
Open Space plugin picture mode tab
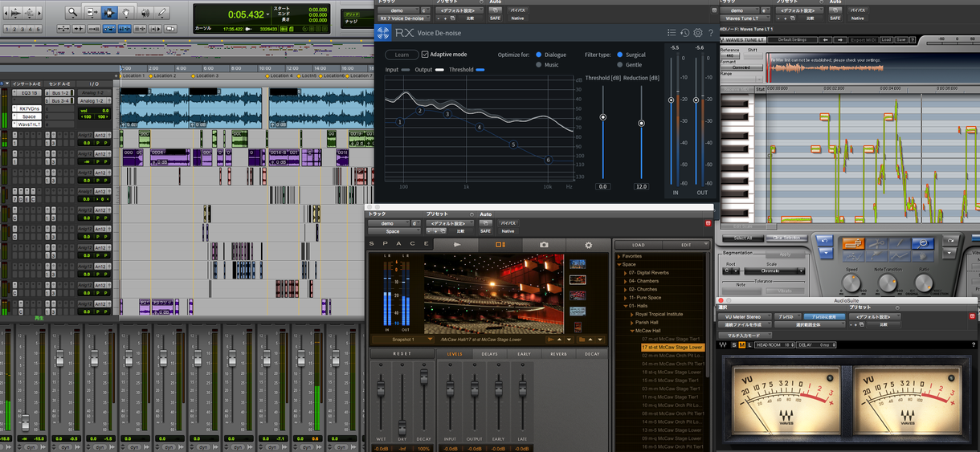tap(500, 244)
